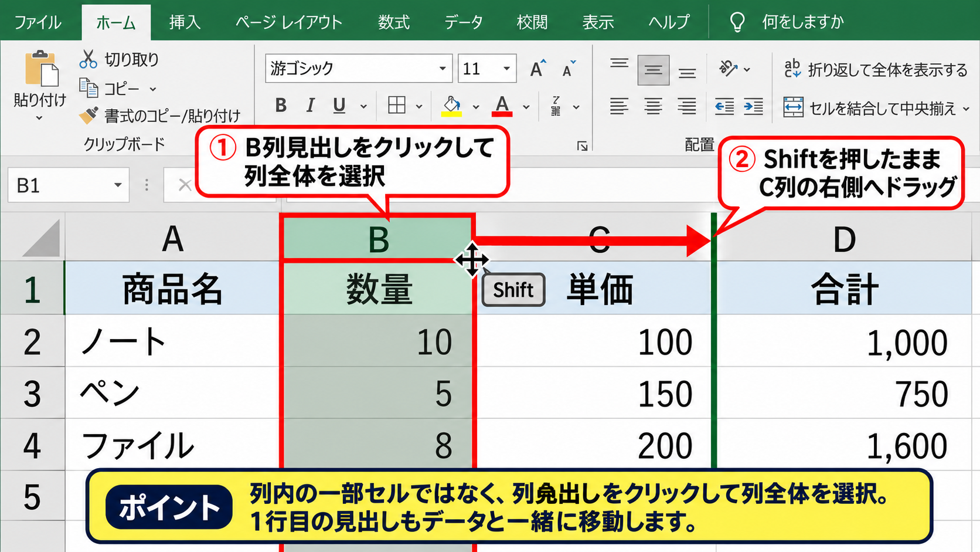Click the Copy (コピー) icon
The image size is (980, 552).
click(x=89, y=89)
